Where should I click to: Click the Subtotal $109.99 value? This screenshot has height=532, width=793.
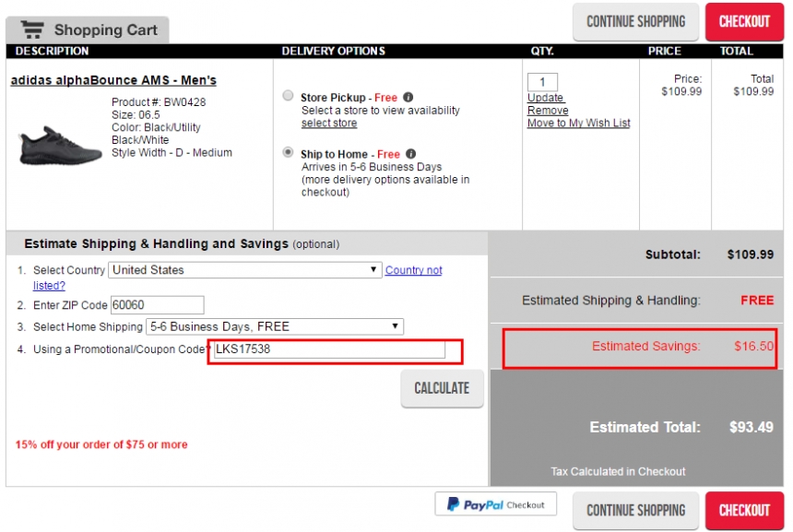click(751, 254)
